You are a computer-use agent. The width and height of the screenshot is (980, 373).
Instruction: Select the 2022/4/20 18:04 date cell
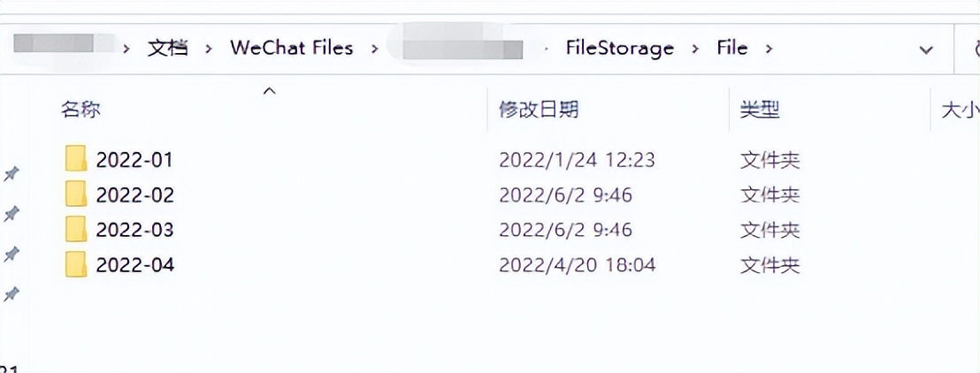(x=577, y=264)
